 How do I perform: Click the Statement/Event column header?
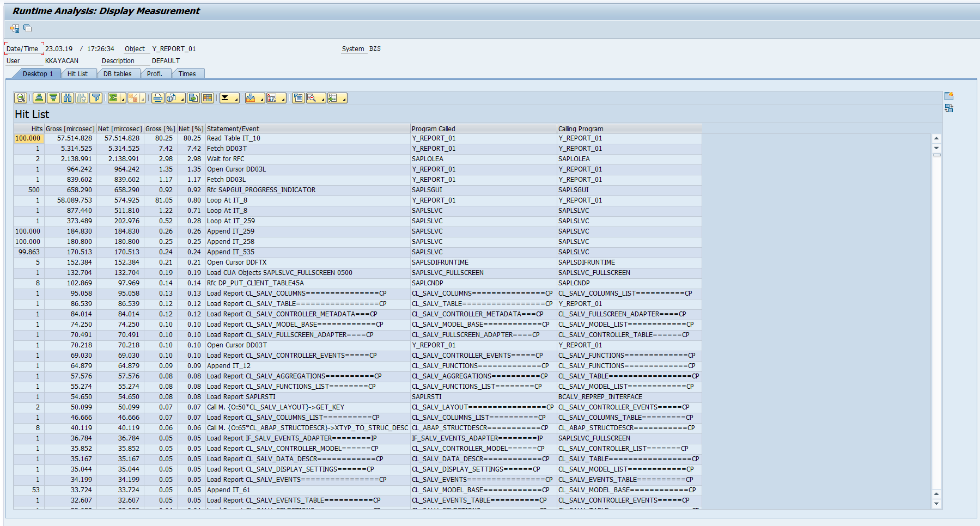click(233, 129)
